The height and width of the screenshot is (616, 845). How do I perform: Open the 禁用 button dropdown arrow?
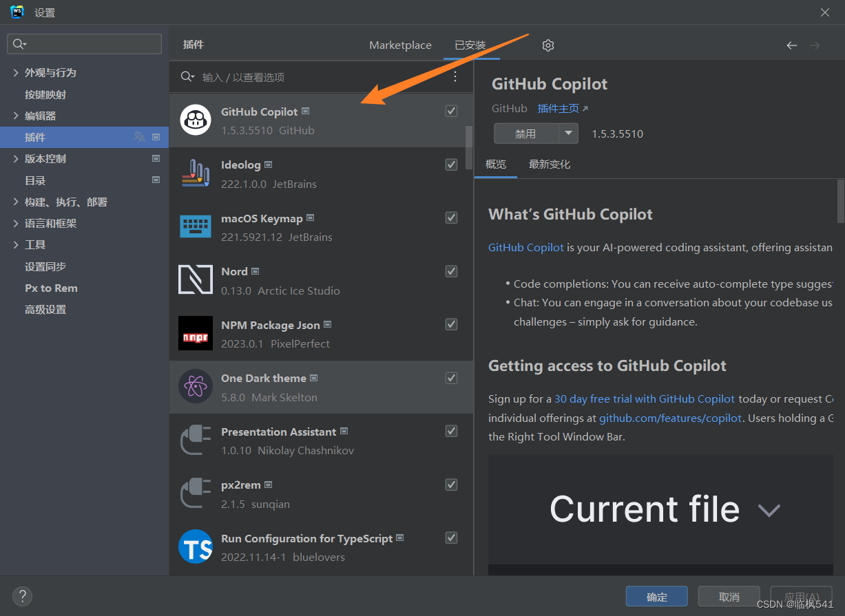(568, 134)
